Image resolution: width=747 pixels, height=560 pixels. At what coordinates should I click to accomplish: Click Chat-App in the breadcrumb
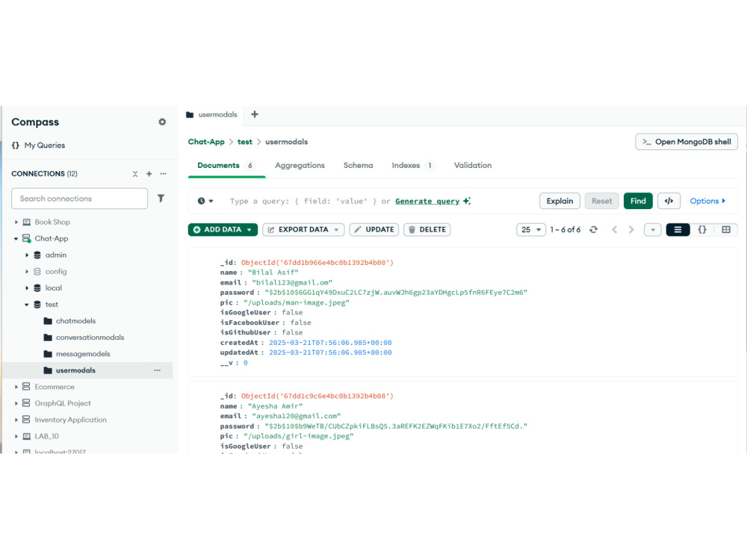(206, 142)
